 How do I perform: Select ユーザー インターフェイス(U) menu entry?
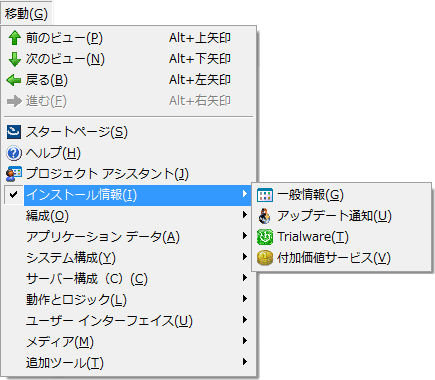[129, 321]
